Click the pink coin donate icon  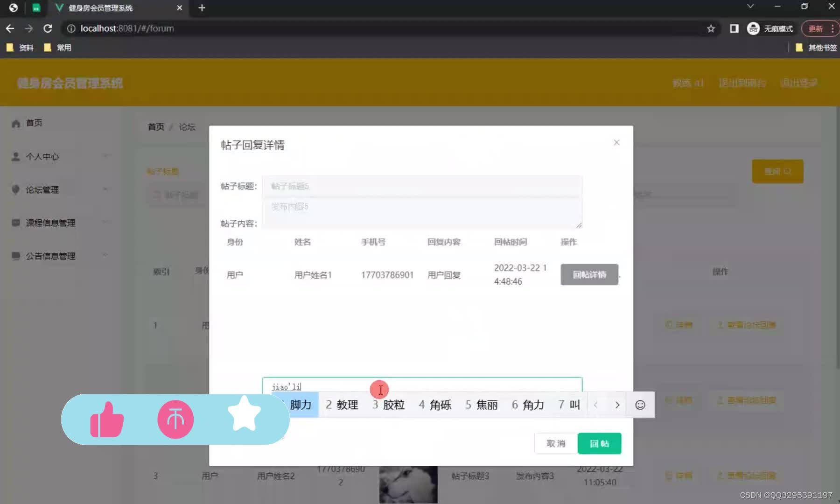[x=175, y=419]
